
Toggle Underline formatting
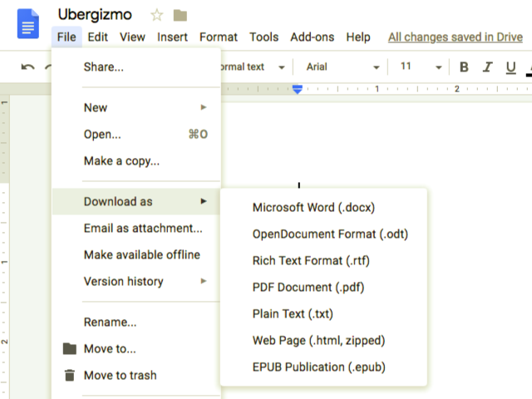click(510, 68)
